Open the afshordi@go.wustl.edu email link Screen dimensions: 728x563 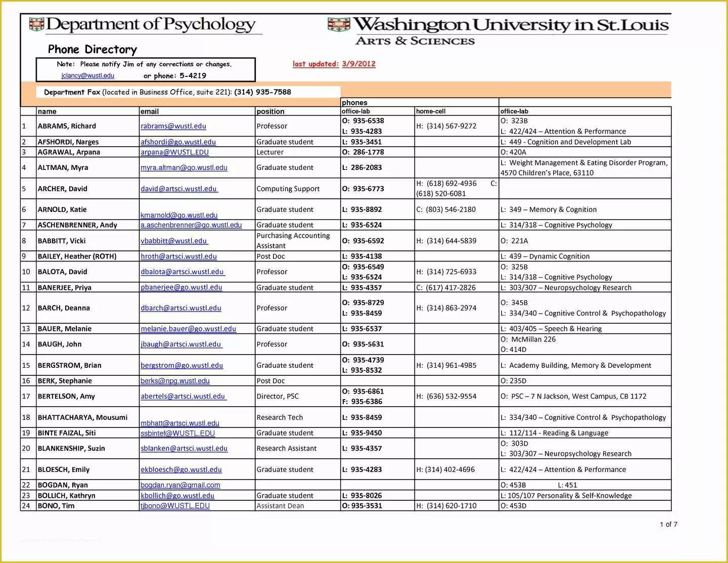tap(178, 142)
